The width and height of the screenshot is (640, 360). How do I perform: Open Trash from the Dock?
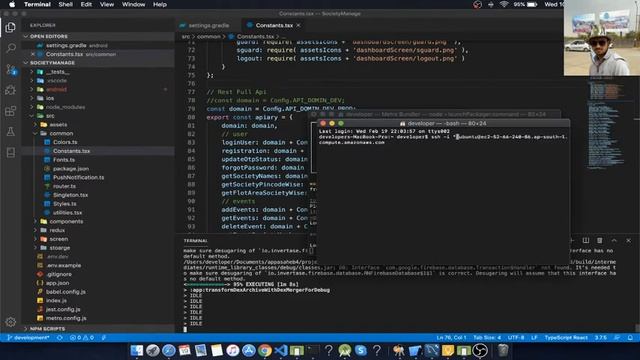click(x=503, y=350)
